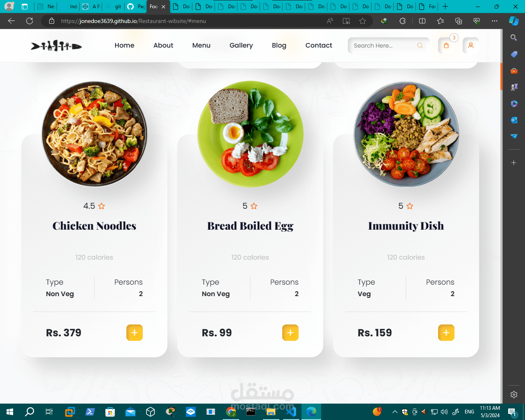Refresh the page with the reload icon
Viewport: 525px width, 420px height.
coord(30,21)
